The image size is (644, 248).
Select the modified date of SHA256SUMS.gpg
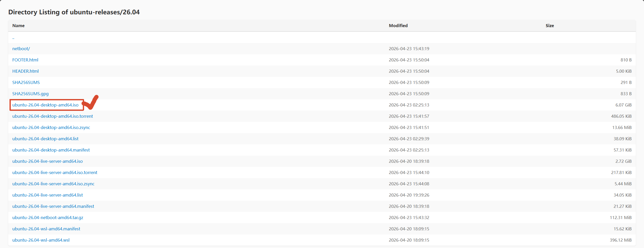pyautogui.click(x=409, y=94)
